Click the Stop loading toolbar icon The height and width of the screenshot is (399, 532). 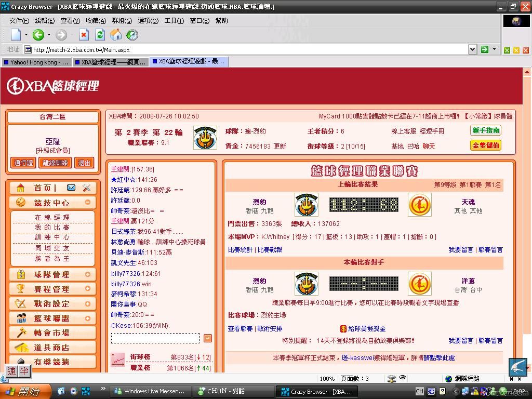click(x=84, y=35)
